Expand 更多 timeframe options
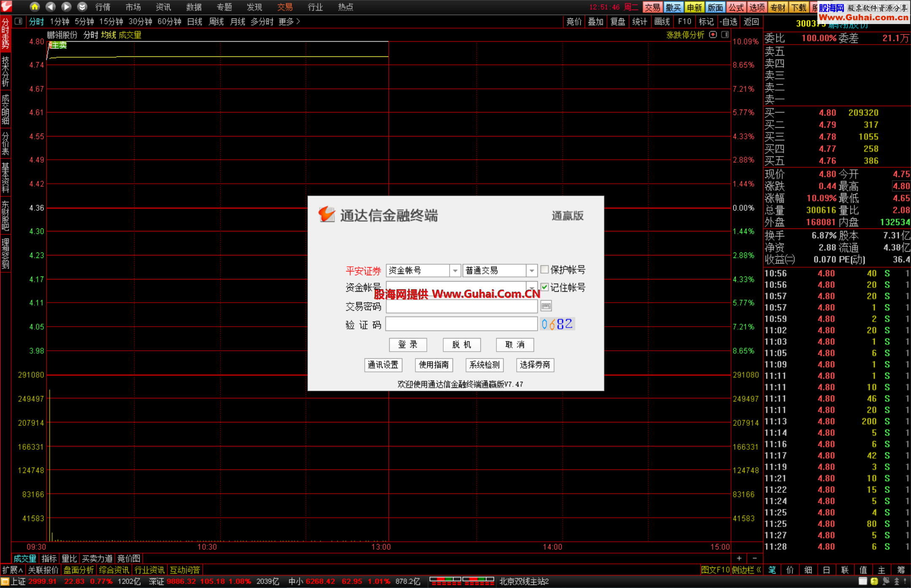Image resolution: width=911 pixels, height=588 pixels. coord(289,21)
